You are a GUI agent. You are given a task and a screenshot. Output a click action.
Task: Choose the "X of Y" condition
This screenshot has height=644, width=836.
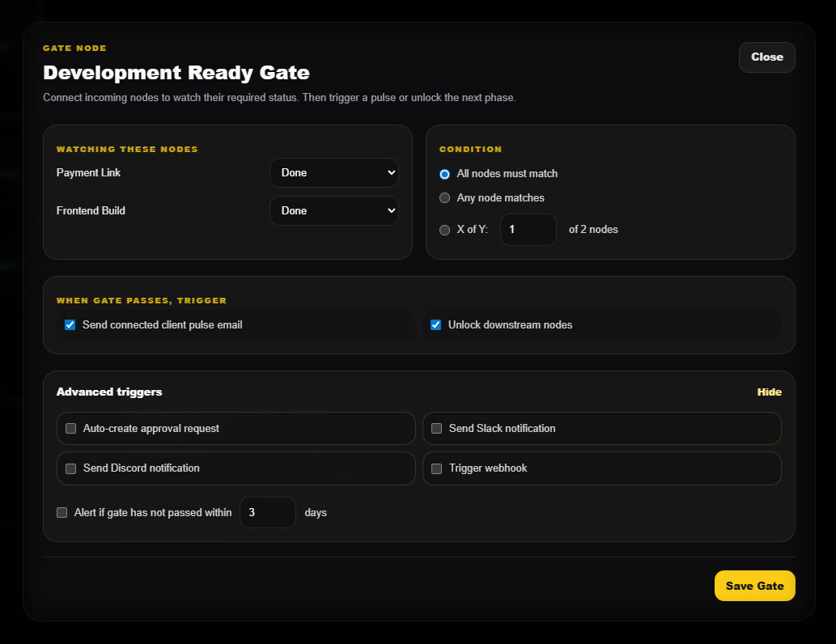pyautogui.click(x=444, y=230)
